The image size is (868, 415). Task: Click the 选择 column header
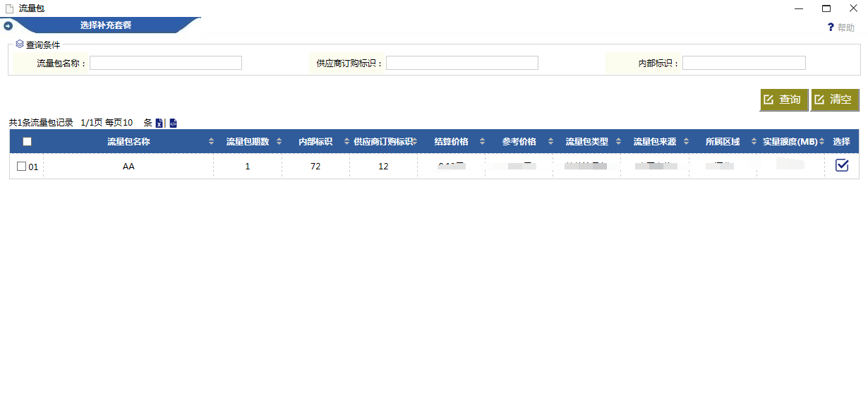pyautogui.click(x=841, y=142)
